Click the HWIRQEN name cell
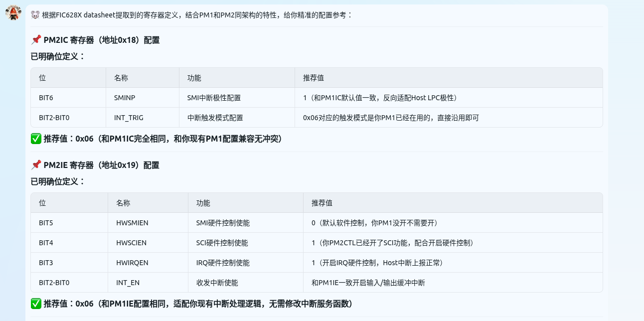This screenshot has height=321, width=644. (132, 263)
